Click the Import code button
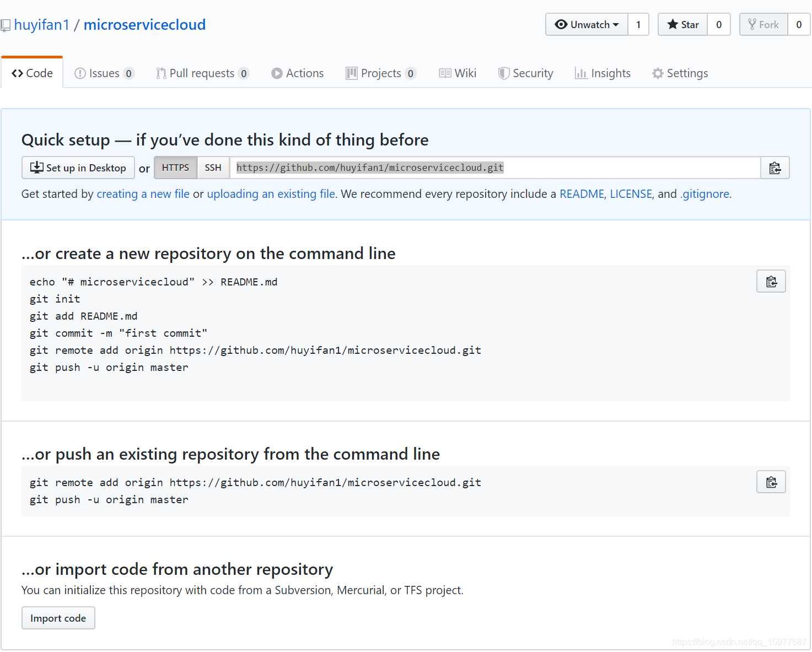 [x=58, y=618]
